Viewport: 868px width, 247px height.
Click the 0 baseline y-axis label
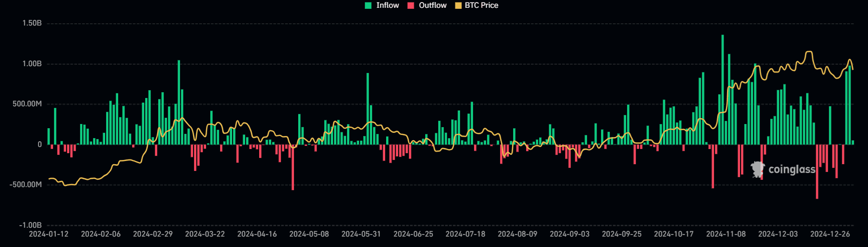[40, 144]
